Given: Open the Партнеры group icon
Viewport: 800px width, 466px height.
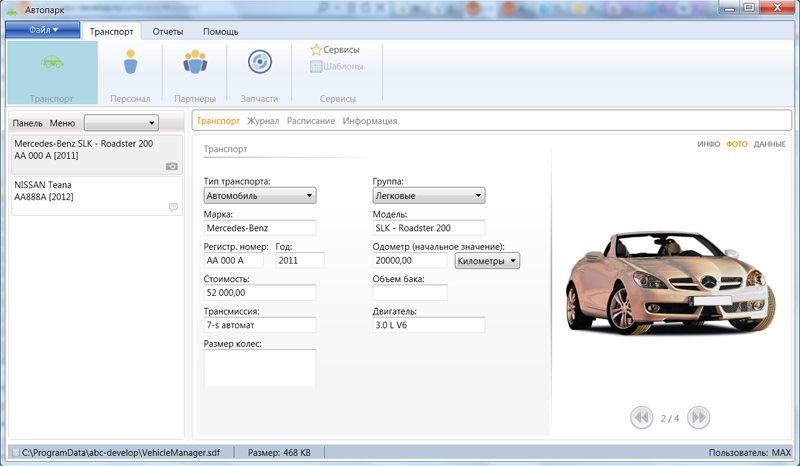Looking at the screenshot, I should [195, 62].
